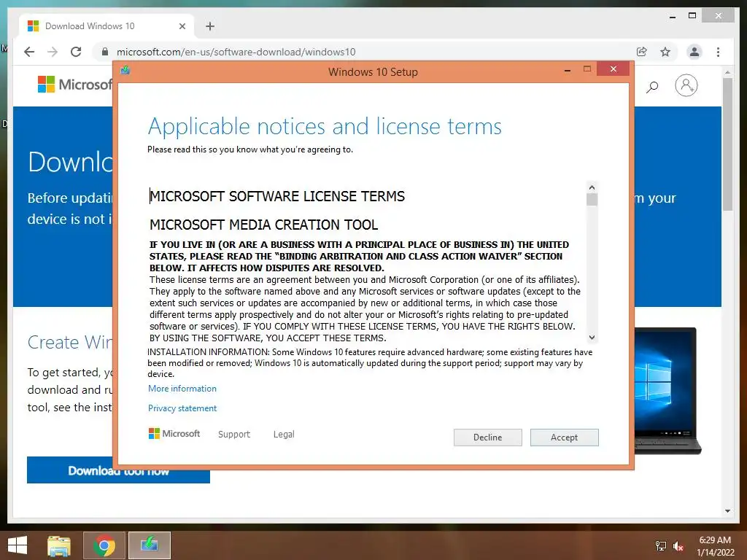The image size is (747, 560).
Task: Share this page icon in Chrome
Action: coord(642,52)
